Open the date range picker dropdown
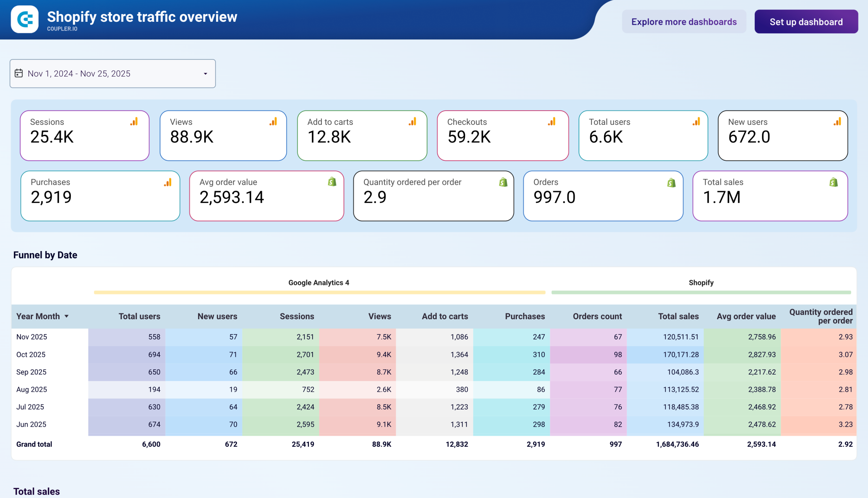 pyautogui.click(x=205, y=74)
